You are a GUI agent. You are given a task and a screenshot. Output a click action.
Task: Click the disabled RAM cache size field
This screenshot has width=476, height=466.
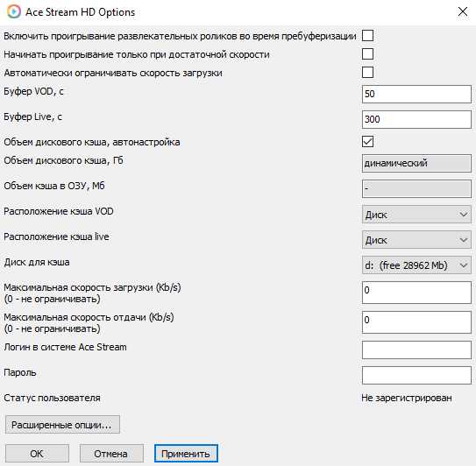point(416,189)
